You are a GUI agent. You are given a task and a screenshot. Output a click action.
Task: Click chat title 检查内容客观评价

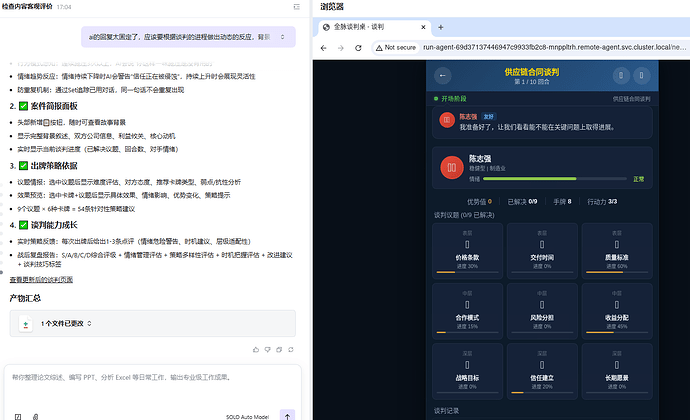coord(27,7)
